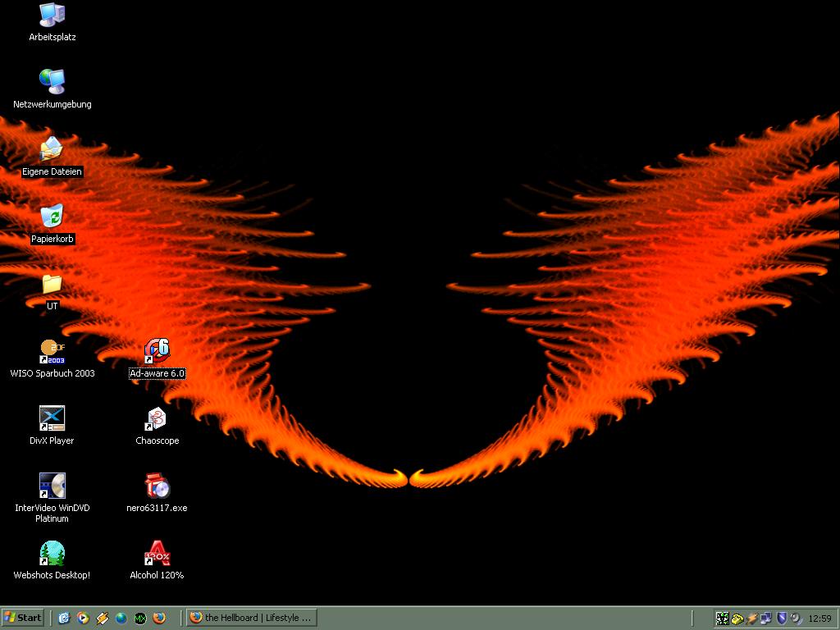This screenshot has width=840, height=630.
Task: Select the Ad-aware 6.0 shortcut
Action: [x=157, y=352]
